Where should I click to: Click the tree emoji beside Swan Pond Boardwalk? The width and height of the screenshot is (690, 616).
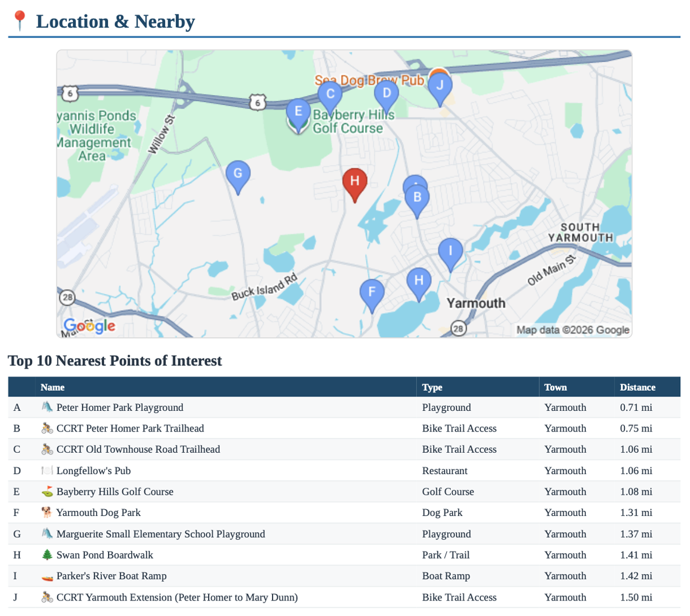[x=47, y=555]
